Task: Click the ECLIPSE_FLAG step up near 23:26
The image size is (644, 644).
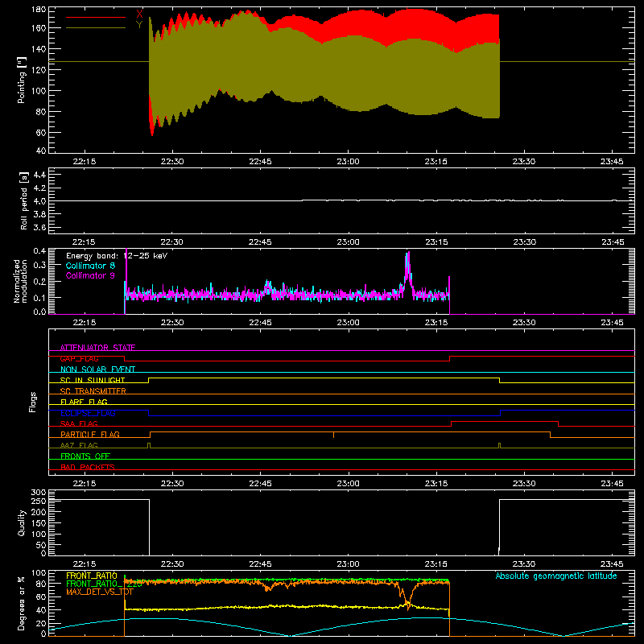Action: pos(500,413)
